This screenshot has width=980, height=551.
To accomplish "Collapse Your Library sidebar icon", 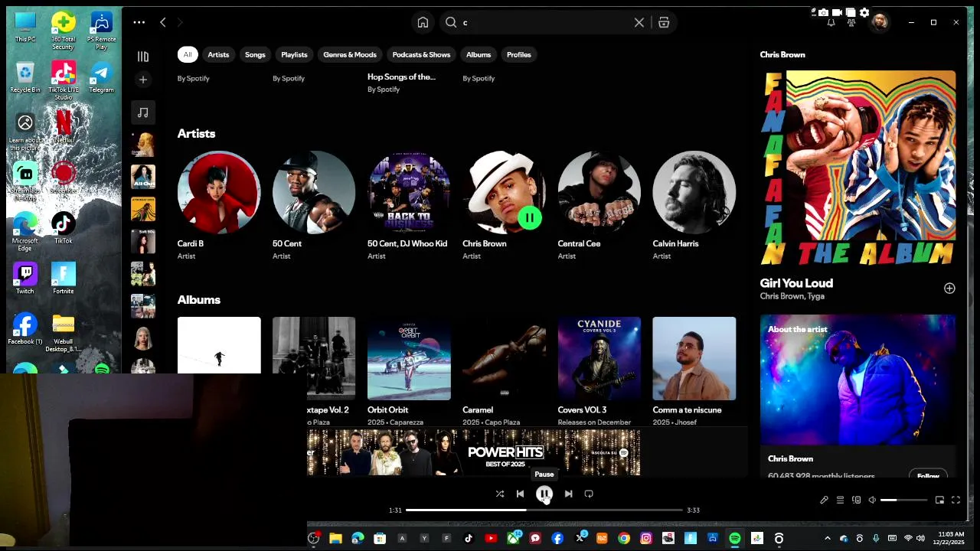I will point(142,57).
